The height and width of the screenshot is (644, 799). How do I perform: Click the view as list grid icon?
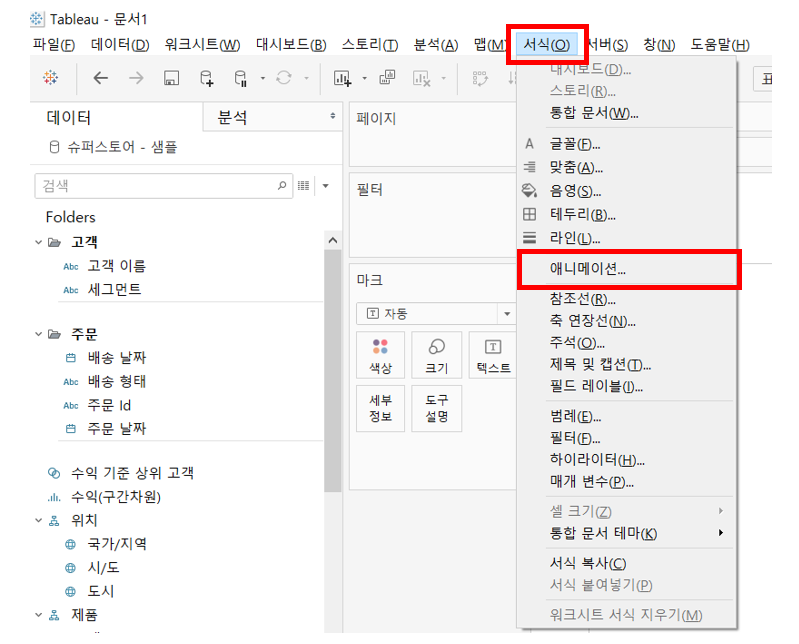coord(304,185)
